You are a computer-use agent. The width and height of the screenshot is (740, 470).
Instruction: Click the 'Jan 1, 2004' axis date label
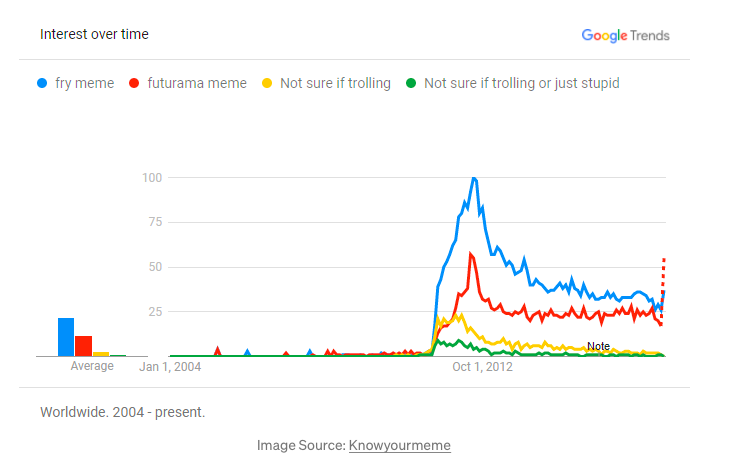tap(170, 367)
